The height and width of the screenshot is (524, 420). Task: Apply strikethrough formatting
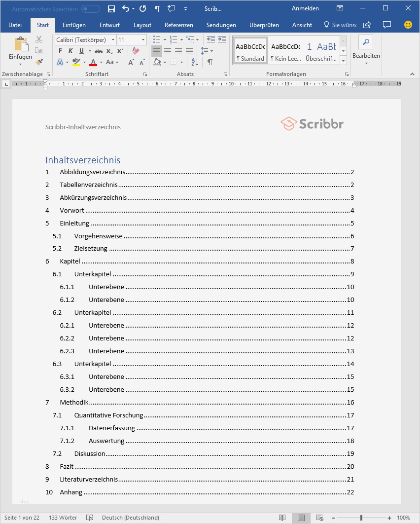point(99,51)
